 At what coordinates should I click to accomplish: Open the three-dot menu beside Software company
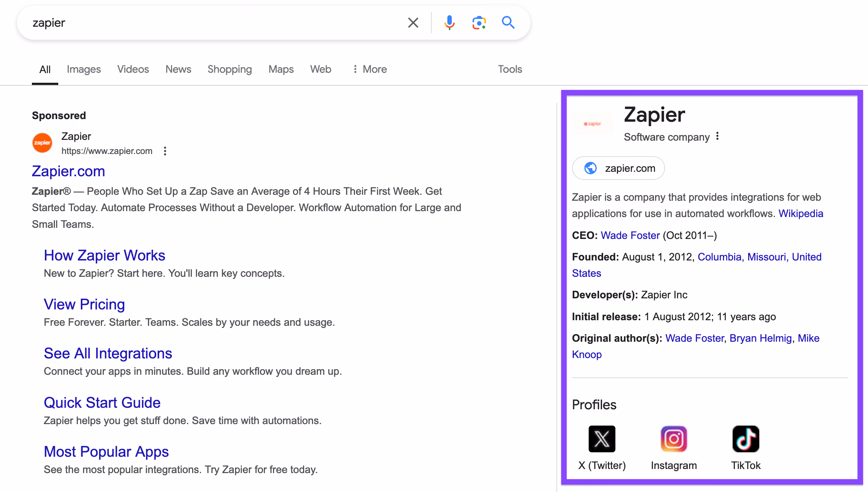717,136
